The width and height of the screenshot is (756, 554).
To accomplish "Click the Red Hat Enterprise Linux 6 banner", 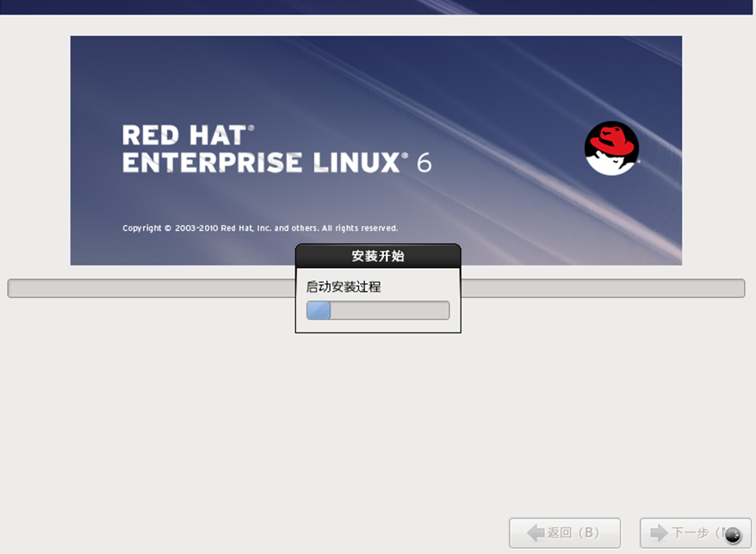I will pyautogui.click(x=376, y=150).
